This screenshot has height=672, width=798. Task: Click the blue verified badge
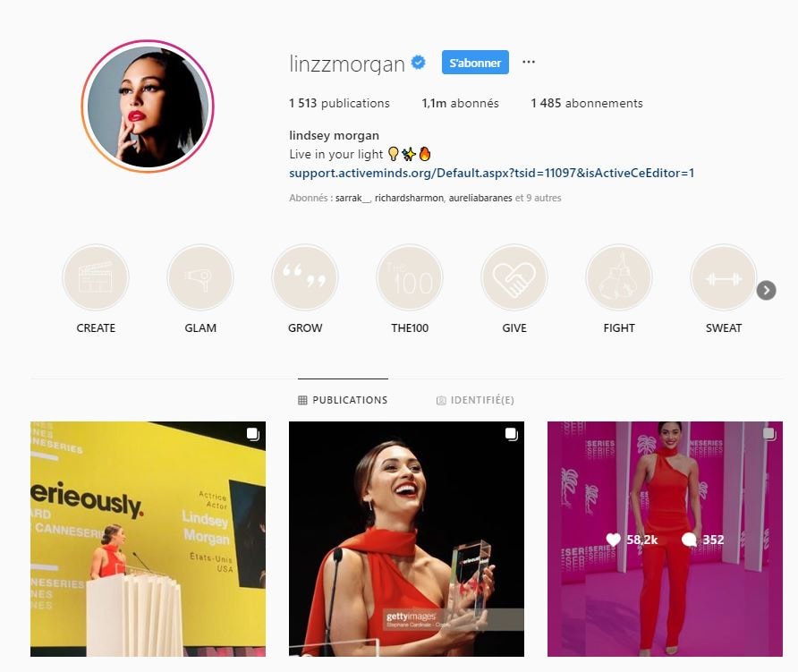pyautogui.click(x=419, y=63)
